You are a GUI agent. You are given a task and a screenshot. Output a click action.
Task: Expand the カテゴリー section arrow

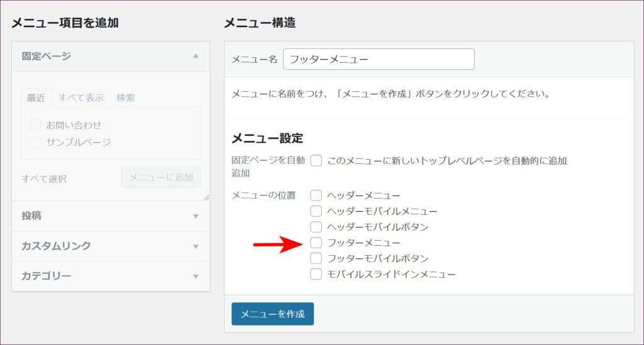(196, 277)
